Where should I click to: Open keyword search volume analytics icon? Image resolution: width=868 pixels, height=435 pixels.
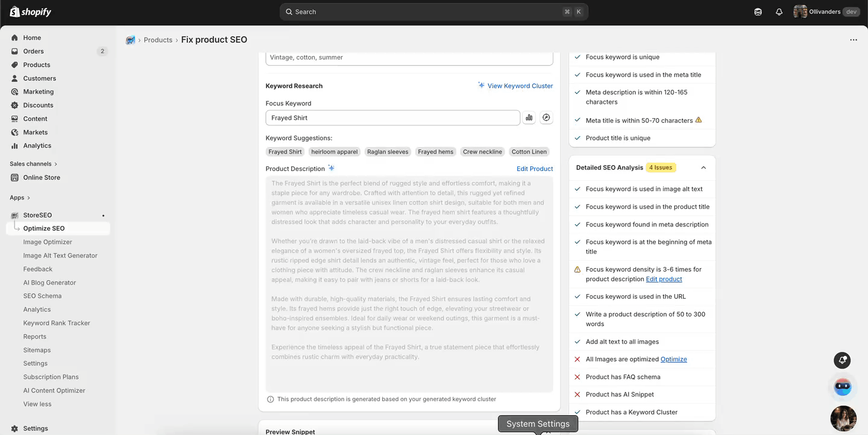coord(529,117)
